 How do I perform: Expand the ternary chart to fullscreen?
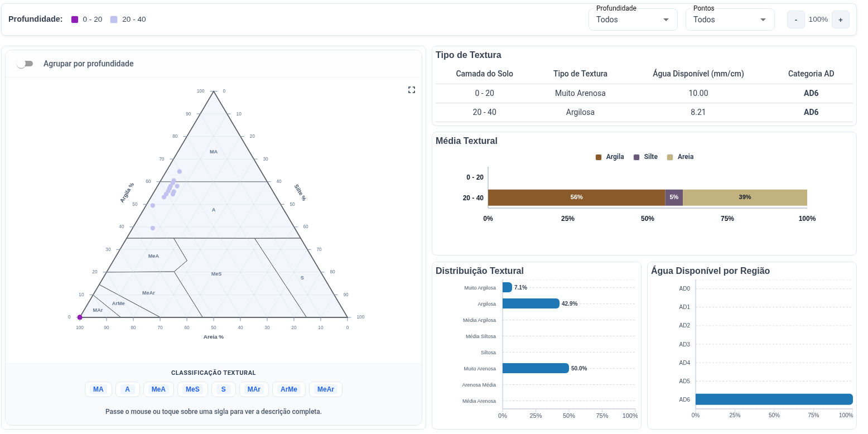(x=412, y=90)
